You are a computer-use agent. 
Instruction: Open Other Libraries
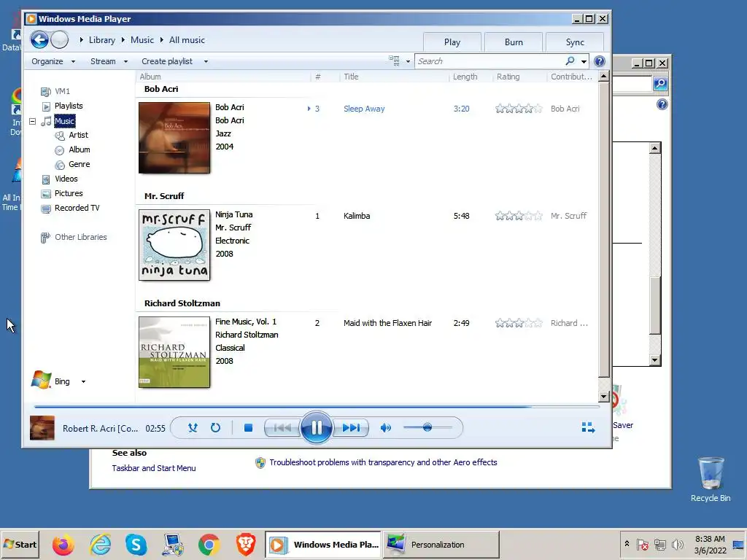(80, 237)
